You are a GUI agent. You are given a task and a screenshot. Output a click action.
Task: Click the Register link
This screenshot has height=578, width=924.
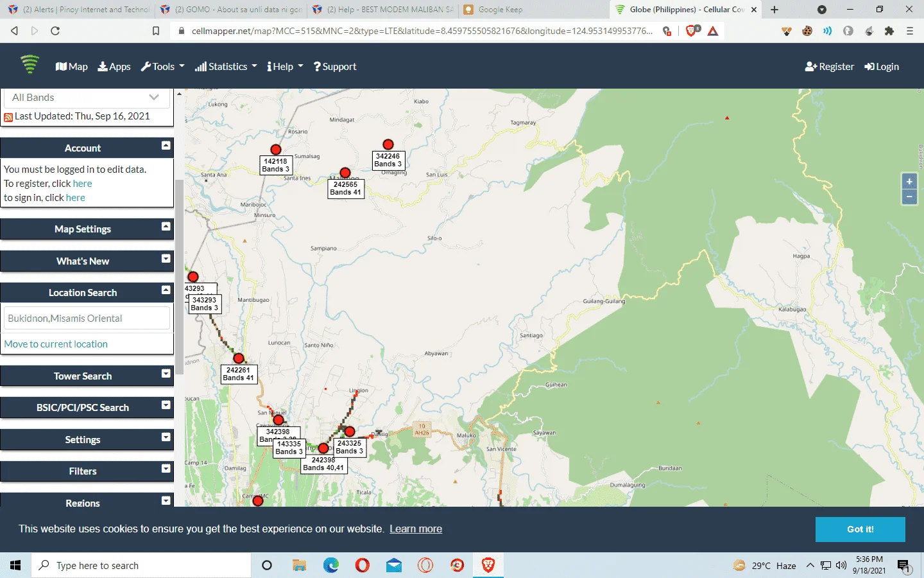(830, 66)
